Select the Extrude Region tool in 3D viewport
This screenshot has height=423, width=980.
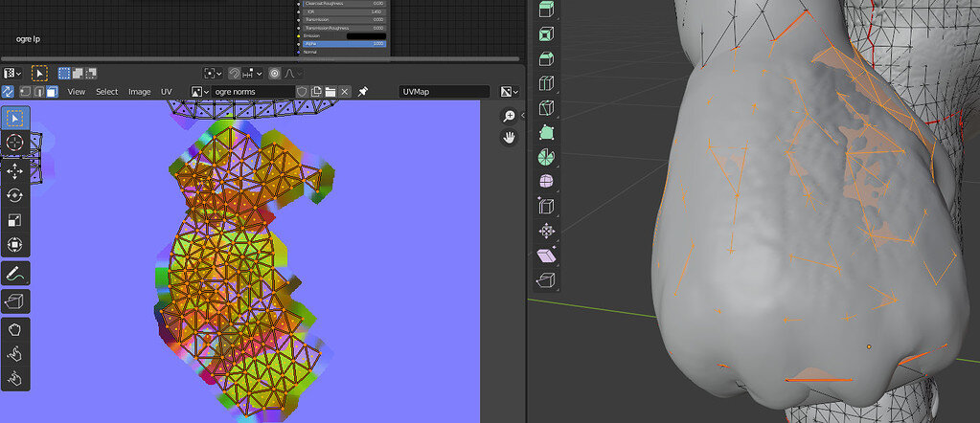pos(546,9)
